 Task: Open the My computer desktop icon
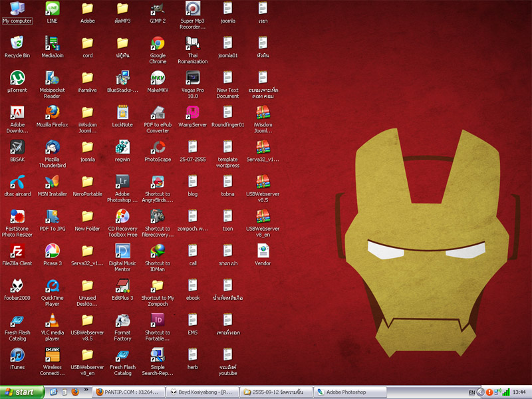click(17, 13)
